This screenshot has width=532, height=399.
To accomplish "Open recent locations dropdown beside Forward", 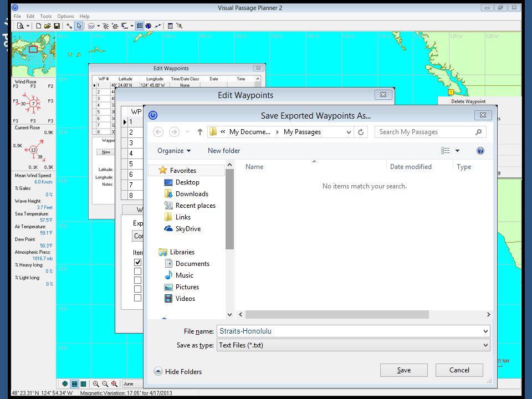I will (187, 132).
